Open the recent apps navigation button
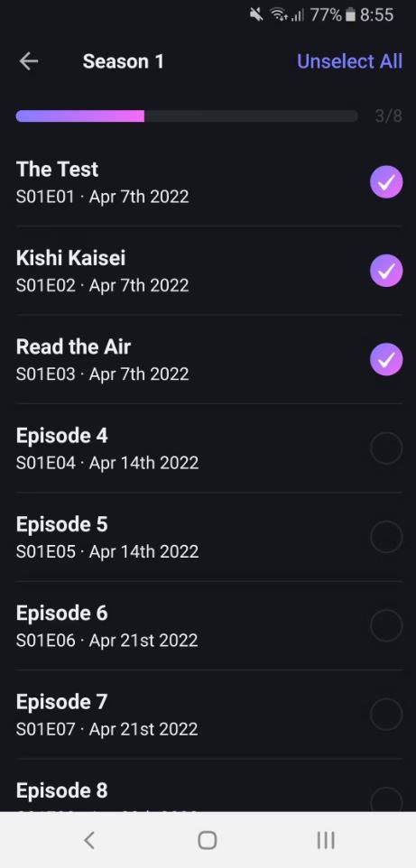 pos(326,840)
